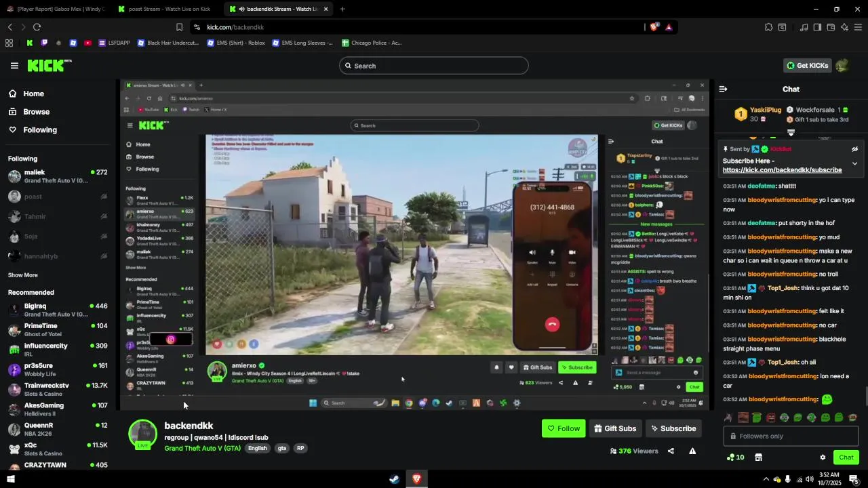Open the Kick sidebar hamburger menu
This screenshot has height=488, width=868.
tap(14, 66)
